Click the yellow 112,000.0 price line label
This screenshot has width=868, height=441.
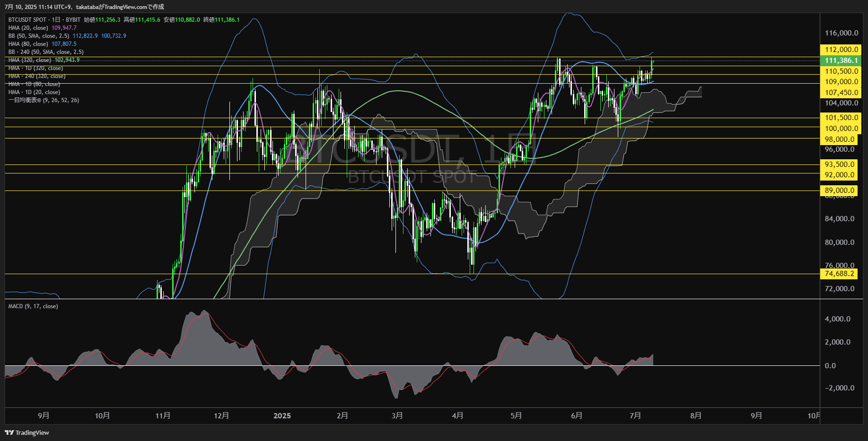[x=841, y=50]
